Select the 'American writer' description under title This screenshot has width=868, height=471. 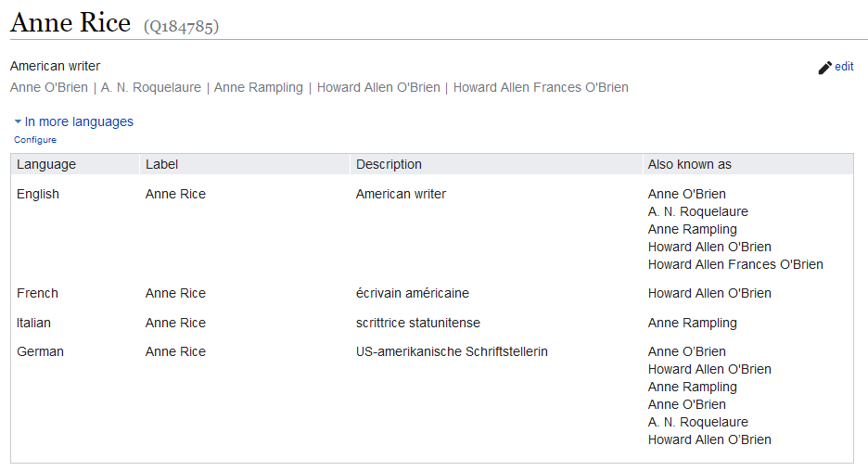55,66
